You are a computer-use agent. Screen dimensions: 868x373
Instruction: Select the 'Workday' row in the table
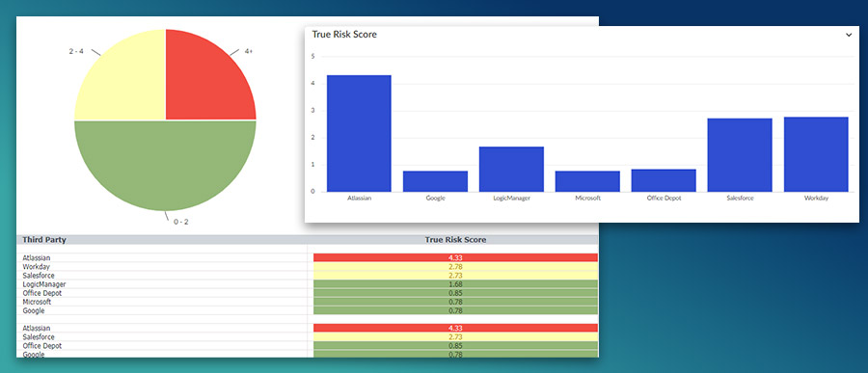pos(308,267)
